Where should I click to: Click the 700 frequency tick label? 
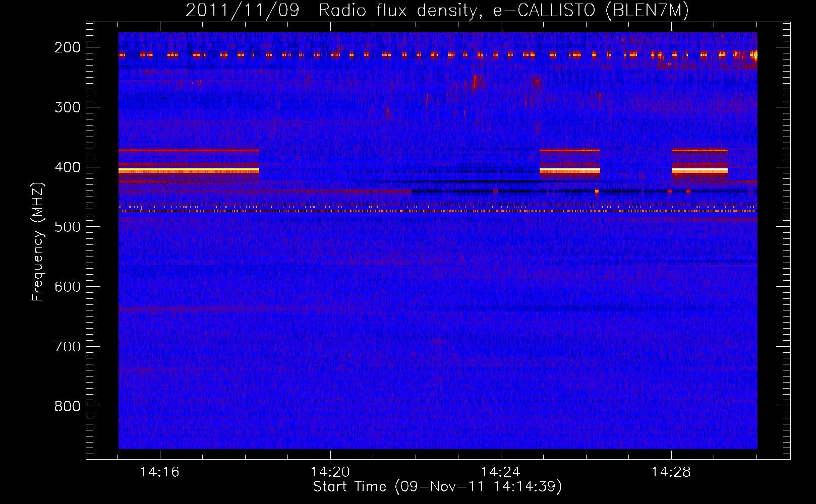coord(68,347)
